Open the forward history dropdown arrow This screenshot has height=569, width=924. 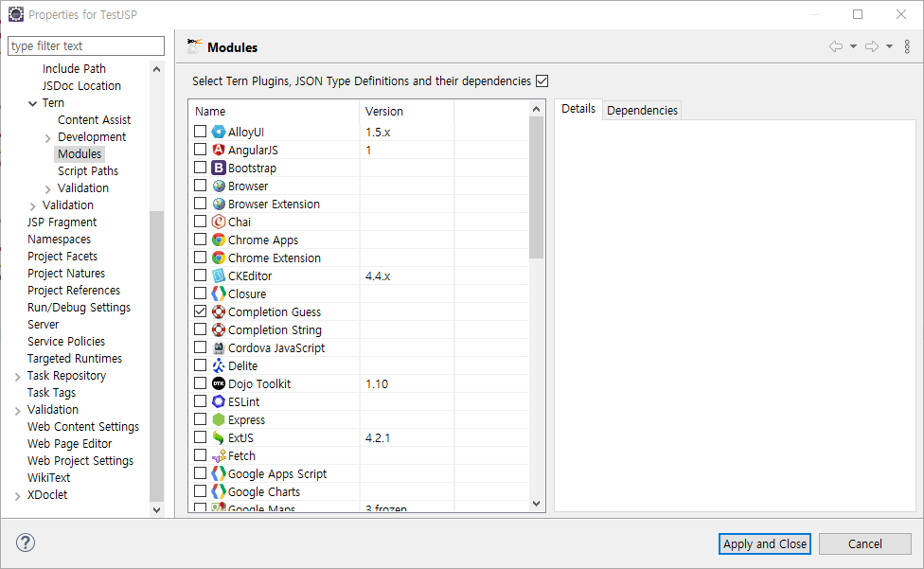[x=889, y=46]
